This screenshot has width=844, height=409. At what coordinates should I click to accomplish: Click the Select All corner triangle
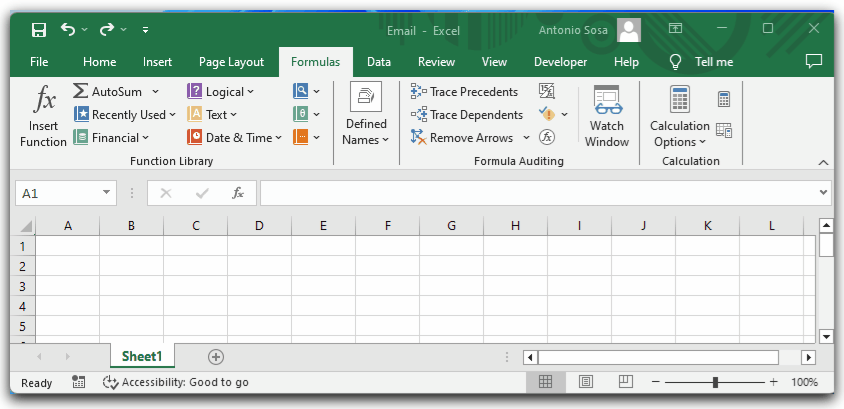(25, 226)
